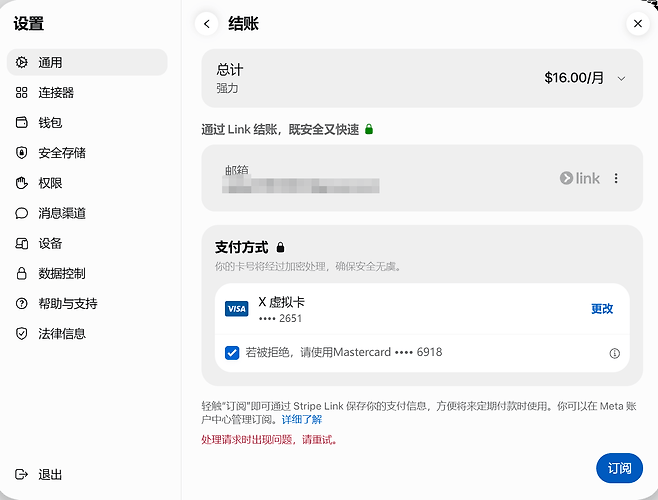
Task: Click the 若被拒绝，请使用Mastercard text
Action: point(344,352)
